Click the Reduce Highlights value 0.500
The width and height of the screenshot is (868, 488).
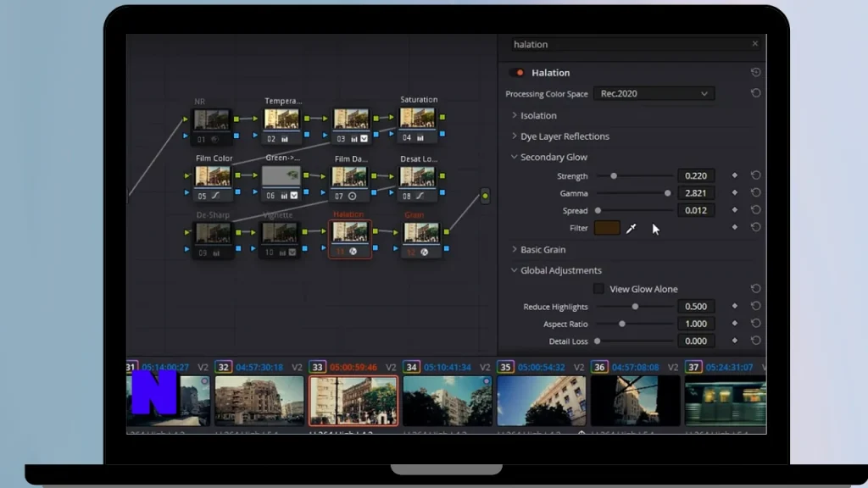point(696,307)
